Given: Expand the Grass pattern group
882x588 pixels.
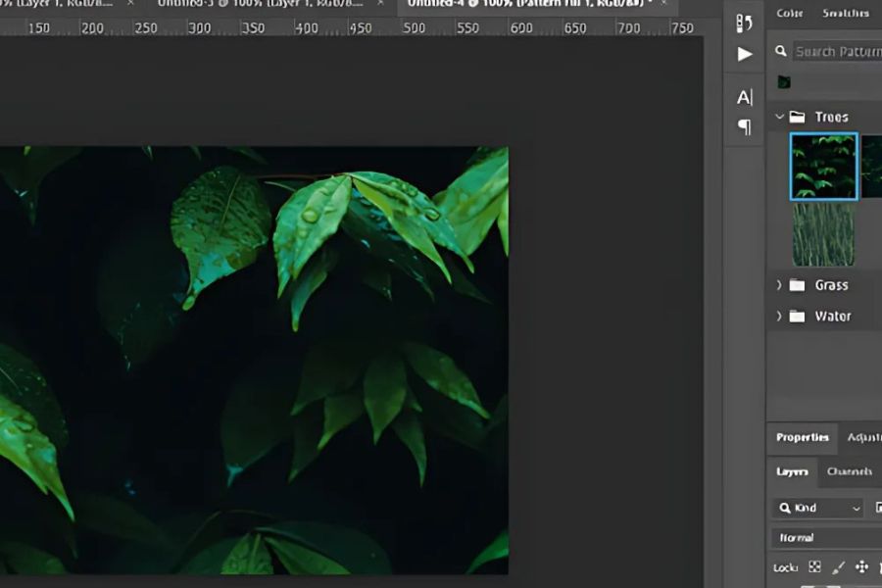Looking at the screenshot, I should [780, 285].
